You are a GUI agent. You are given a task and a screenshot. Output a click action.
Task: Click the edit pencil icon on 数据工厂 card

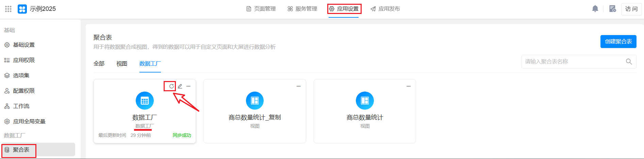(x=180, y=86)
